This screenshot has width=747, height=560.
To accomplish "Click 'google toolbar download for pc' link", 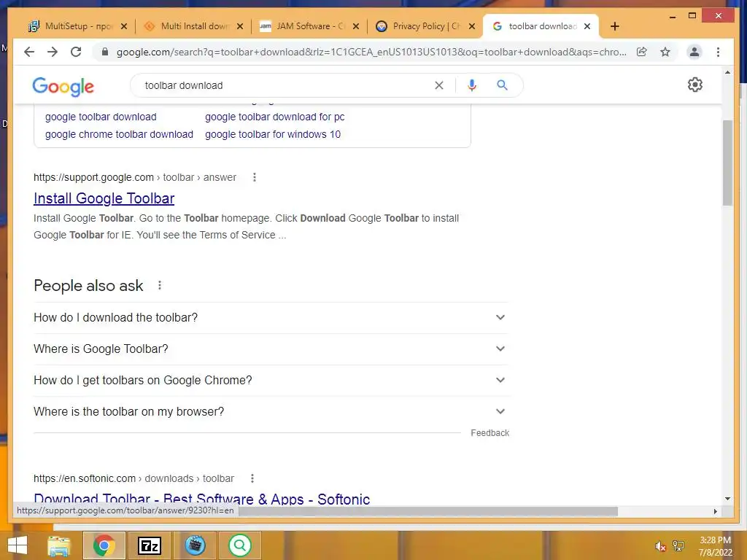I will [275, 117].
